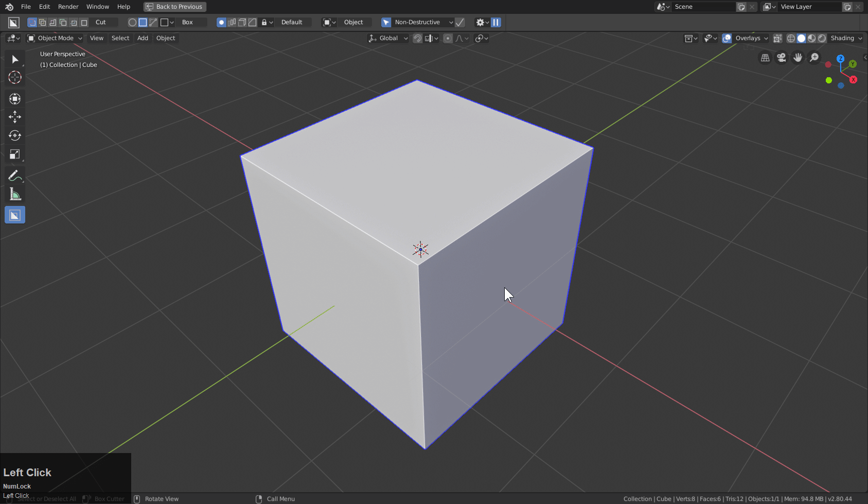Open the Object Mode dropdown

coord(55,38)
